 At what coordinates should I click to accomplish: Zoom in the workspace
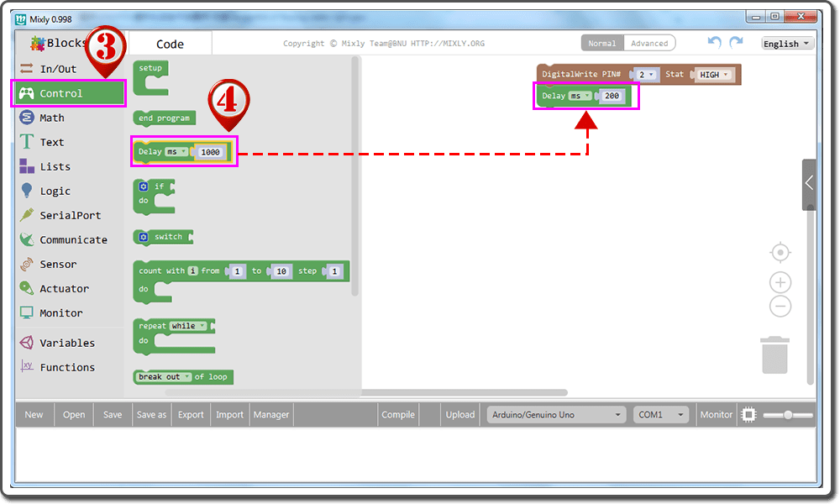coord(780,282)
